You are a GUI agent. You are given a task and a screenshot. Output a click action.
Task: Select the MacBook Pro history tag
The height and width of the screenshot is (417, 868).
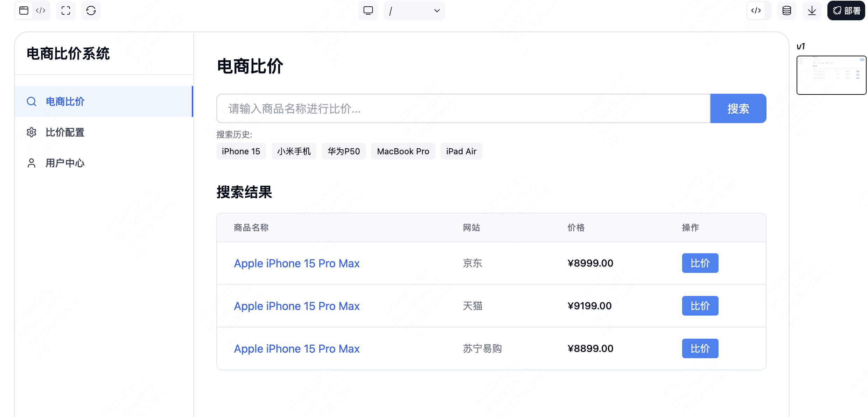pyautogui.click(x=403, y=151)
